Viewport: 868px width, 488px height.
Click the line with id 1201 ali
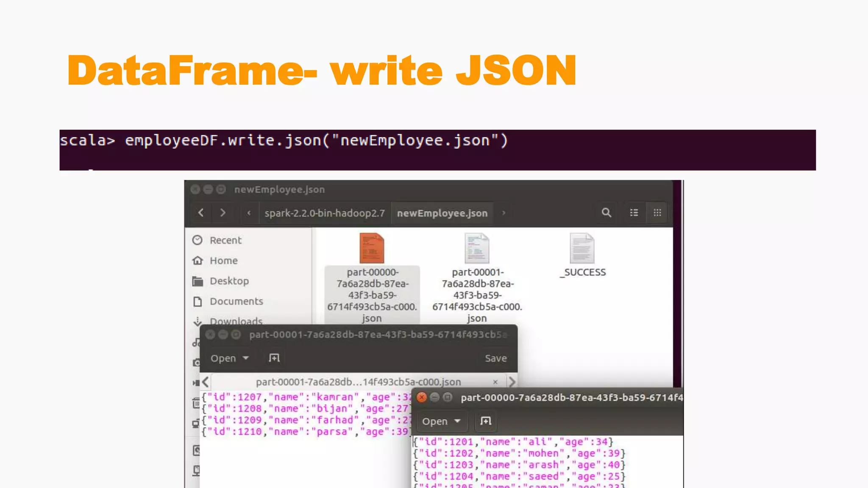pyautogui.click(x=513, y=442)
